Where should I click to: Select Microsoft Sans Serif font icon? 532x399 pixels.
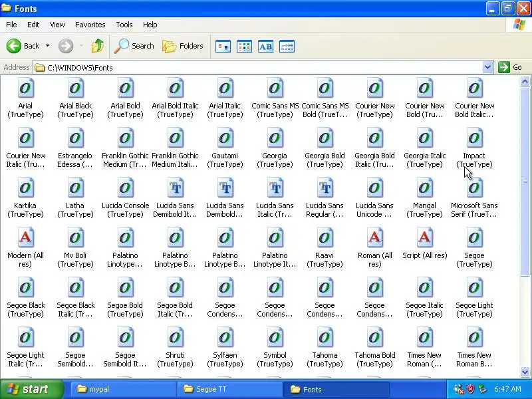pyautogui.click(x=474, y=188)
